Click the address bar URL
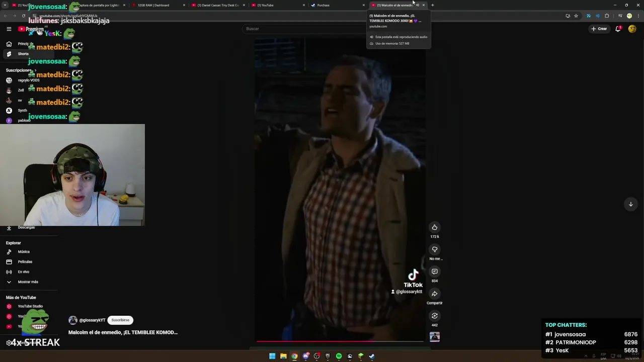 coord(68,16)
